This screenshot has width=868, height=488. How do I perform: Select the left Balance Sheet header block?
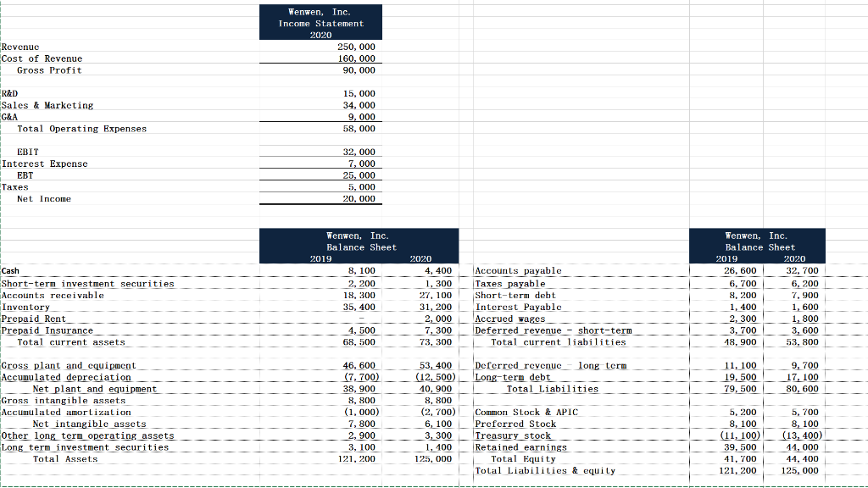coord(359,246)
